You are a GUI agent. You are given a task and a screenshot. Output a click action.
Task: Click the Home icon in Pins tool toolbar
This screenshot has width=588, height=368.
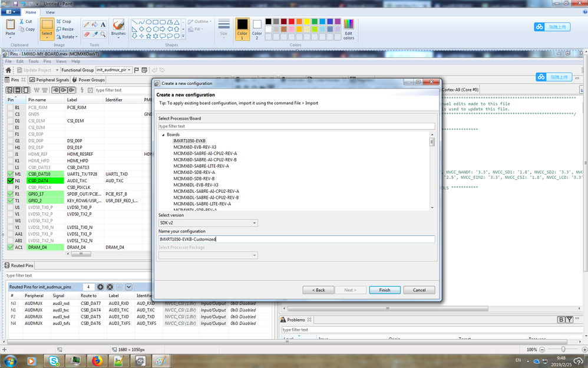coord(8,70)
